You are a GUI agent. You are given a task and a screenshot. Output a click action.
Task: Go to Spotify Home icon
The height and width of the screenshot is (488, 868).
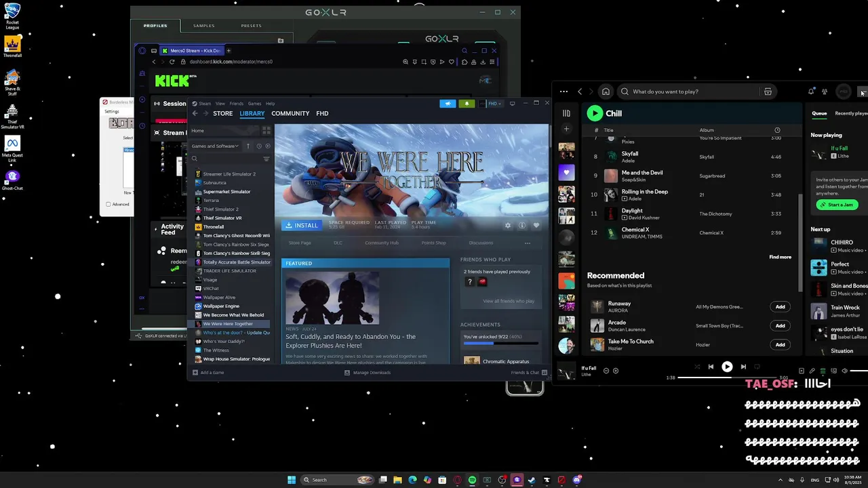pyautogui.click(x=606, y=91)
